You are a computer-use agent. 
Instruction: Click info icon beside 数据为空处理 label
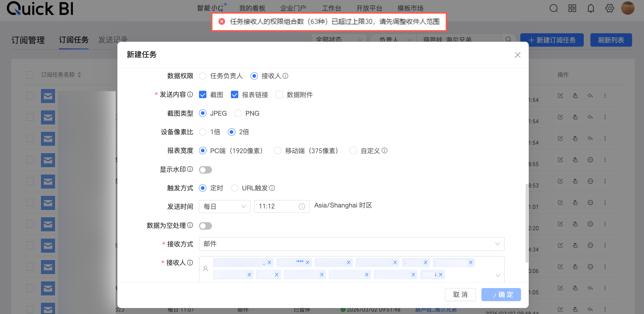coord(190,225)
